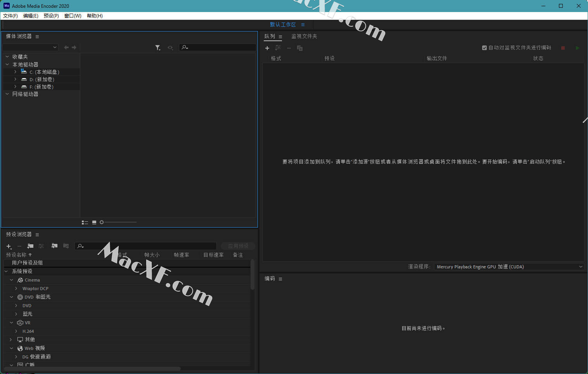Open the file type filter funnel icon

coord(158,47)
